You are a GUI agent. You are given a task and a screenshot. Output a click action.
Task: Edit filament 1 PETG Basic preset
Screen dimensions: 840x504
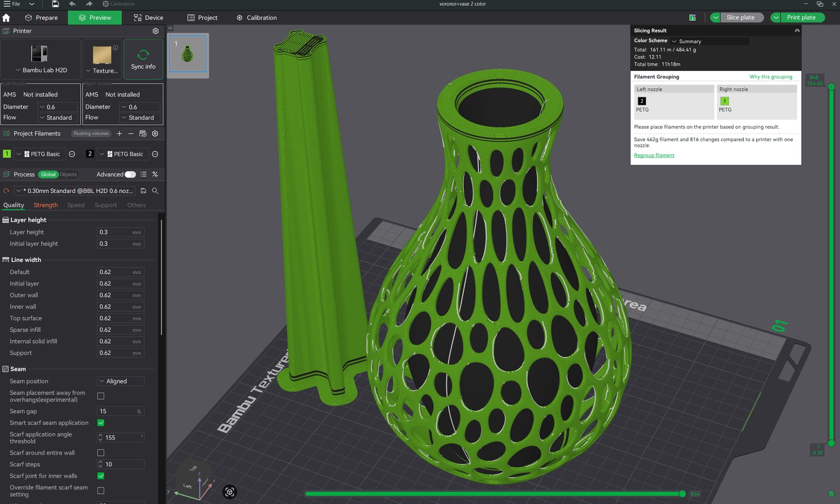tap(72, 154)
